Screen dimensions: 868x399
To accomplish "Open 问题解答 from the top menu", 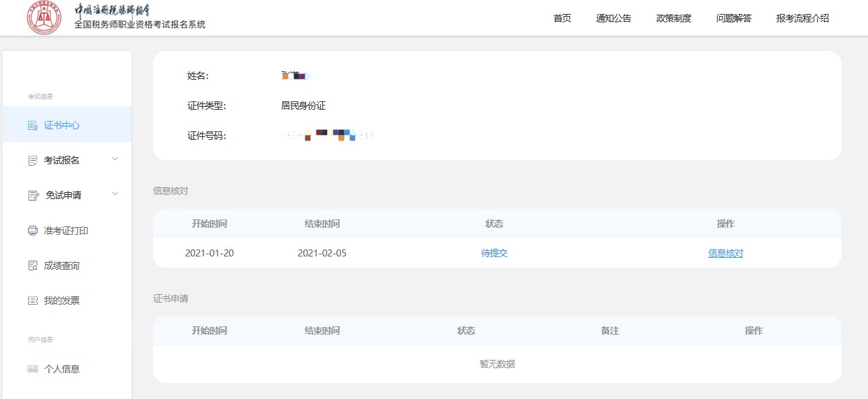I will pos(734,18).
